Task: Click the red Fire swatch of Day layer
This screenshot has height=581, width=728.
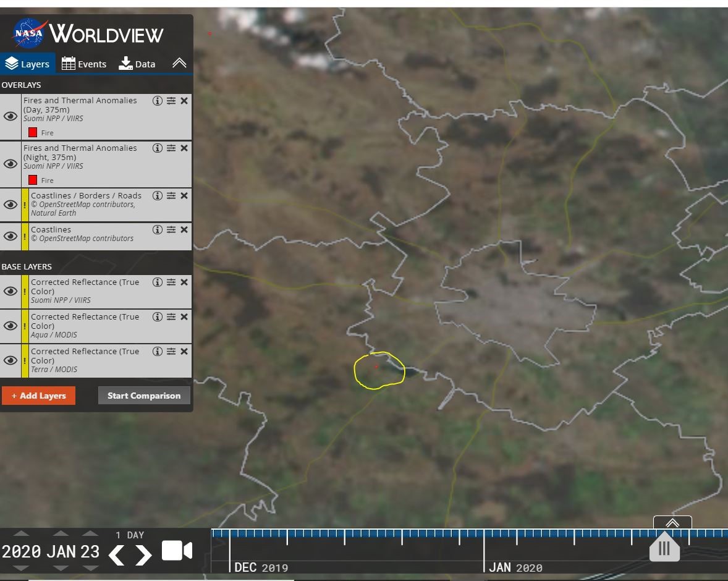Action: pyautogui.click(x=33, y=132)
